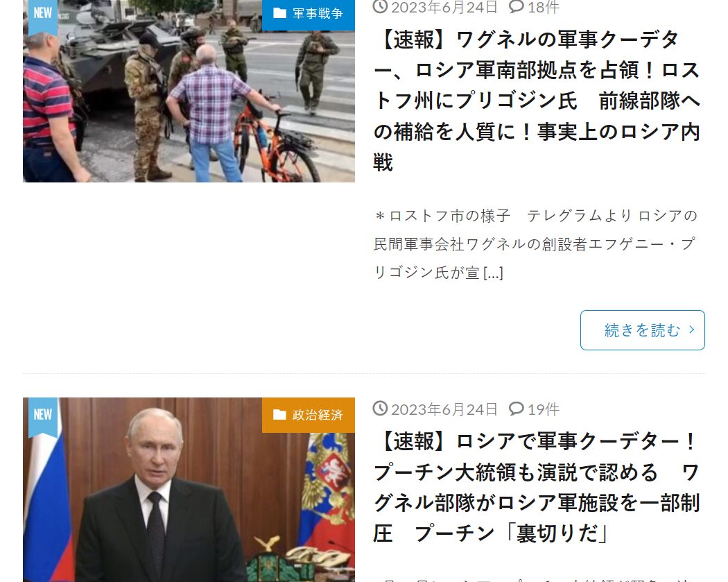728x582 pixels.
Task: Open the Wagner coup headline ワグネルの軍事クーデター
Action: tap(537, 101)
